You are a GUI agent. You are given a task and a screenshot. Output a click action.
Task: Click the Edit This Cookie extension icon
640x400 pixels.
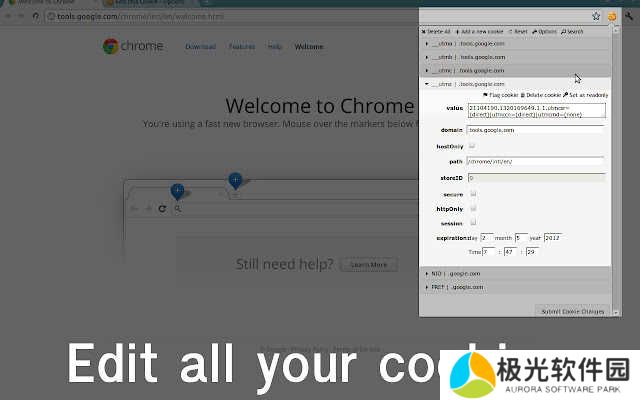coord(610,16)
